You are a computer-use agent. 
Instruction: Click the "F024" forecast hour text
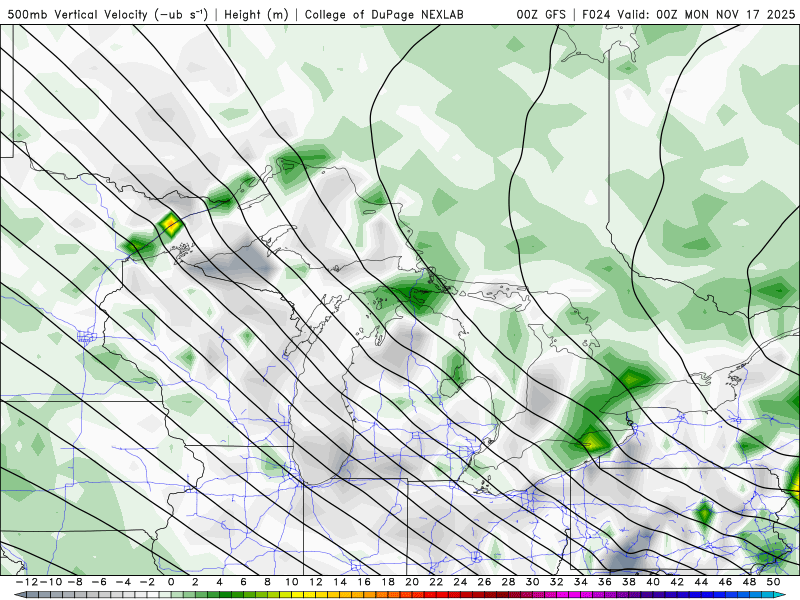[x=597, y=14]
